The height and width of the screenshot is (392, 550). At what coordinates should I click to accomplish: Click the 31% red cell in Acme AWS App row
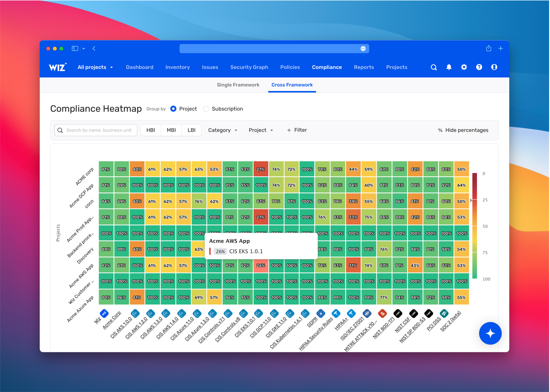click(x=353, y=265)
